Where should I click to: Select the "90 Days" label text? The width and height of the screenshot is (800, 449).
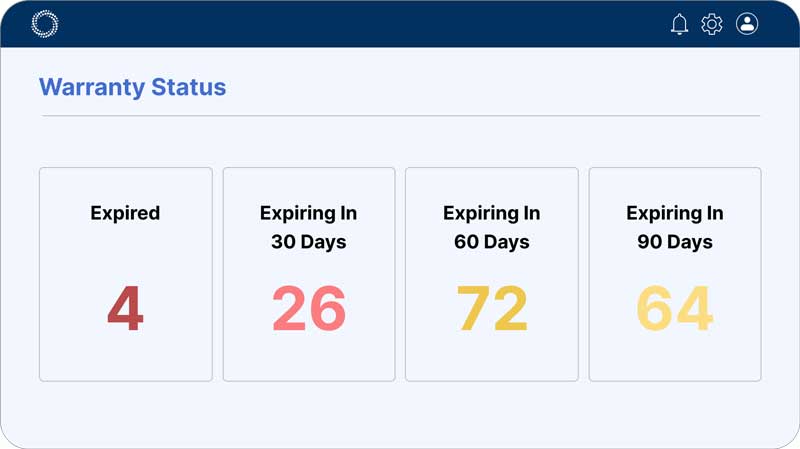pyautogui.click(x=675, y=242)
